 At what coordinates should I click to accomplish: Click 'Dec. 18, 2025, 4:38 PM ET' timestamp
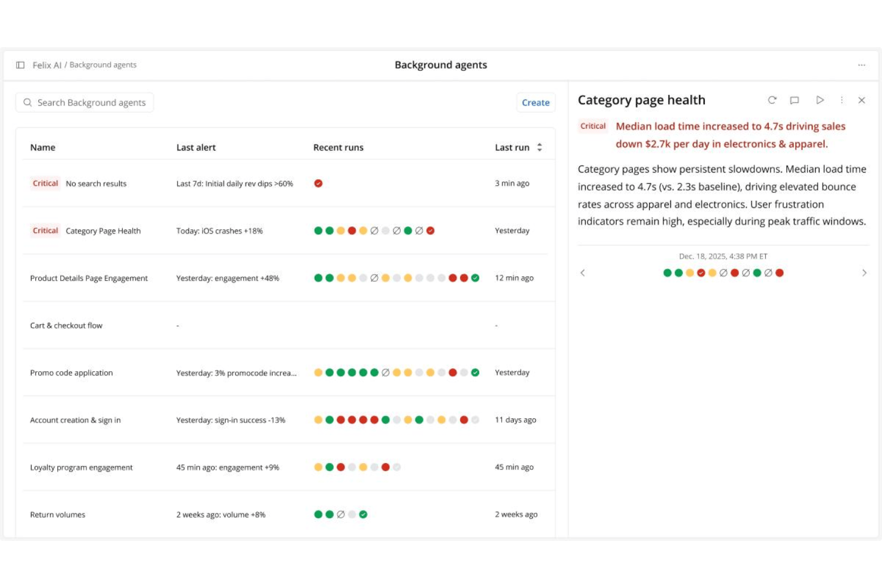(723, 256)
